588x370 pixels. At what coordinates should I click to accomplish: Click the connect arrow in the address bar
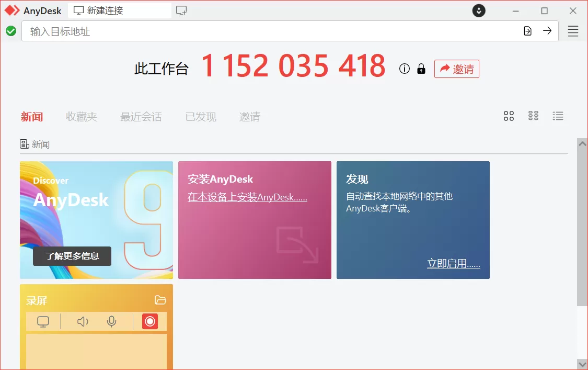547,31
